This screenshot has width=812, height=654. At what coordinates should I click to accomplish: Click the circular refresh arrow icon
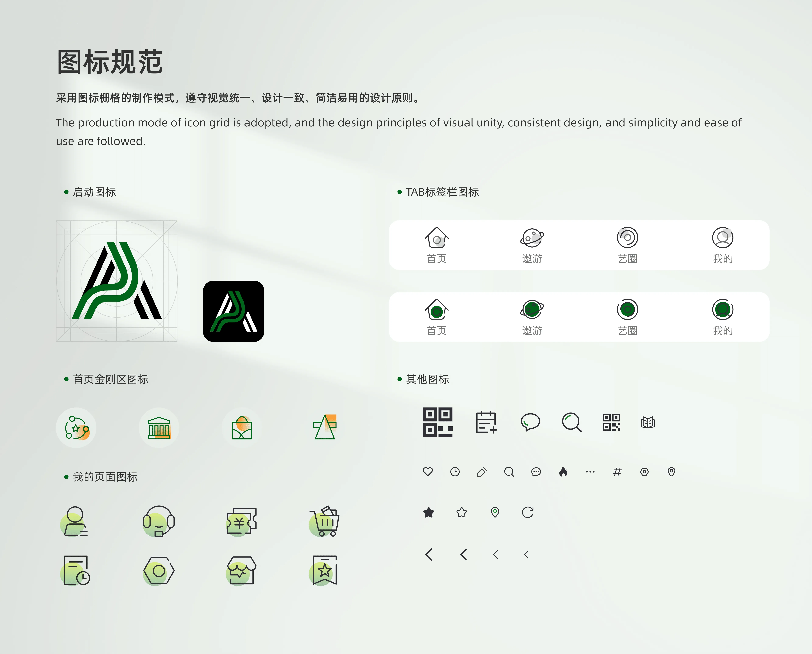(527, 512)
